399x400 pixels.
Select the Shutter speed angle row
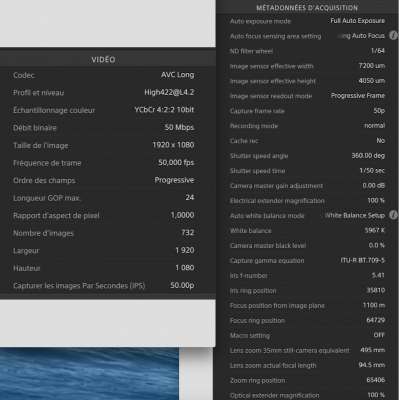(x=307, y=156)
